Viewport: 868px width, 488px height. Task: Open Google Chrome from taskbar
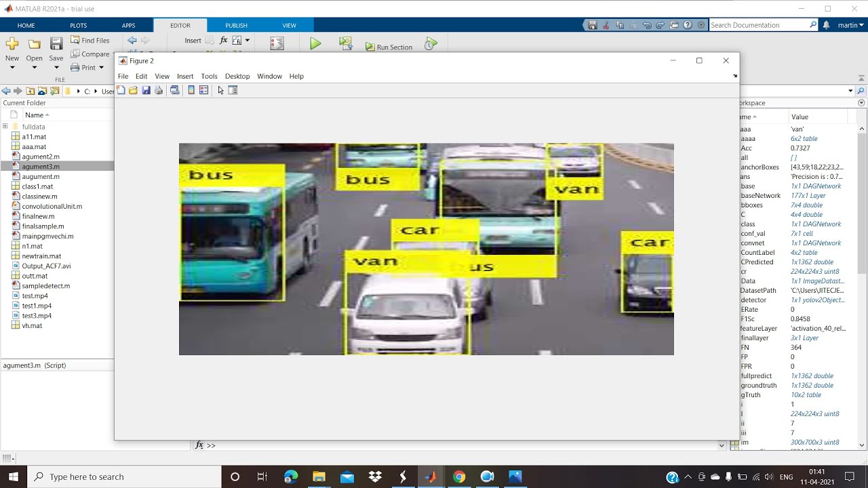tap(459, 476)
